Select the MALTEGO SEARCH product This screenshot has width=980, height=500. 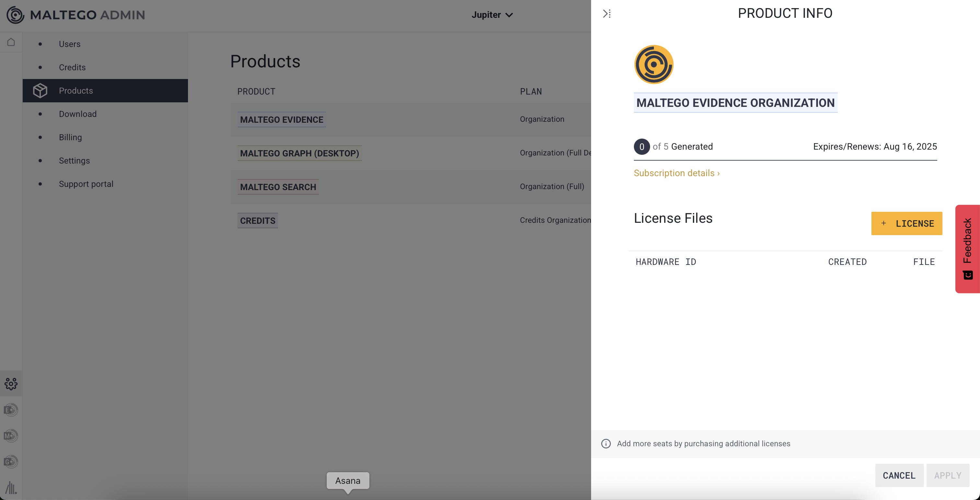click(278, 187)
